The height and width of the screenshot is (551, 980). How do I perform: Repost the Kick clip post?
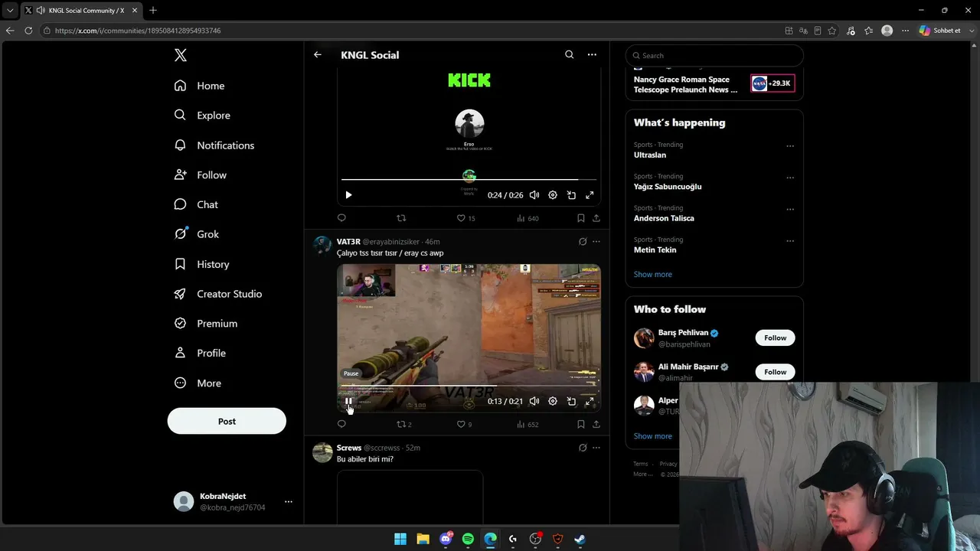coord(401,218)
